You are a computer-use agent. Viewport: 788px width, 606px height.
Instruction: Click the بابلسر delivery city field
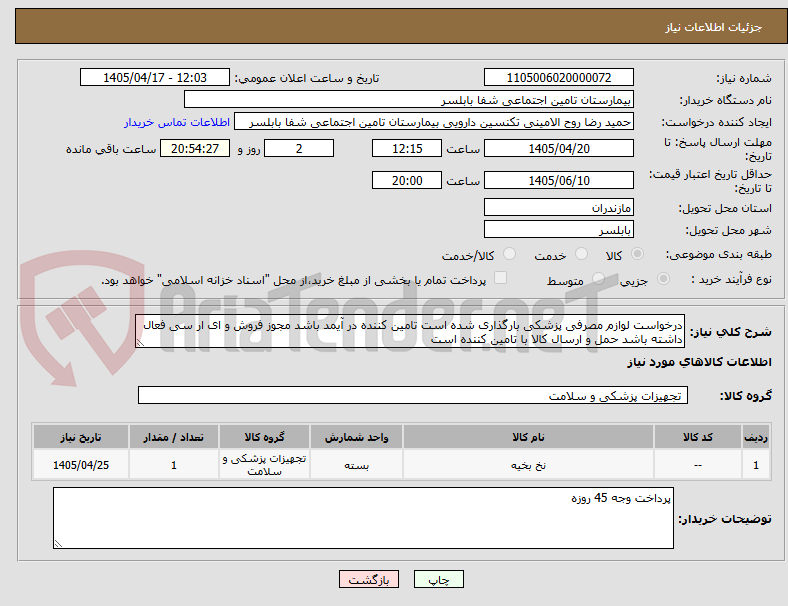559,229
